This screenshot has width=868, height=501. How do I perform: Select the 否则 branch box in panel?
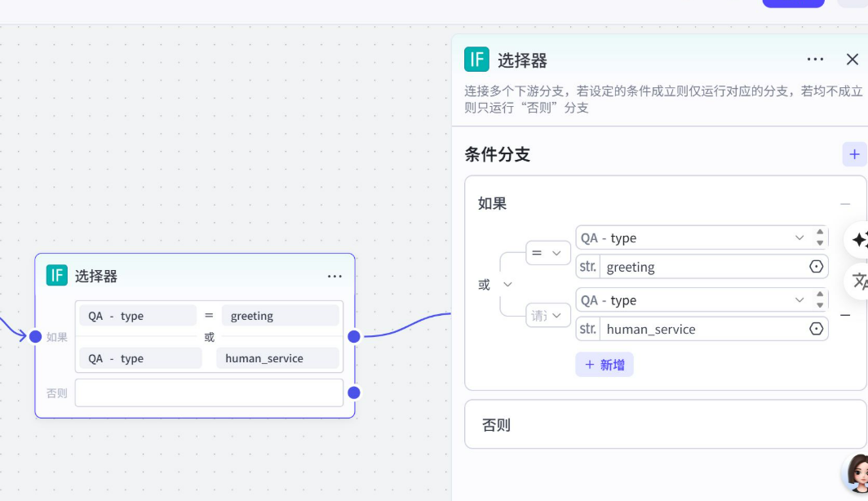tap(666, 424)
